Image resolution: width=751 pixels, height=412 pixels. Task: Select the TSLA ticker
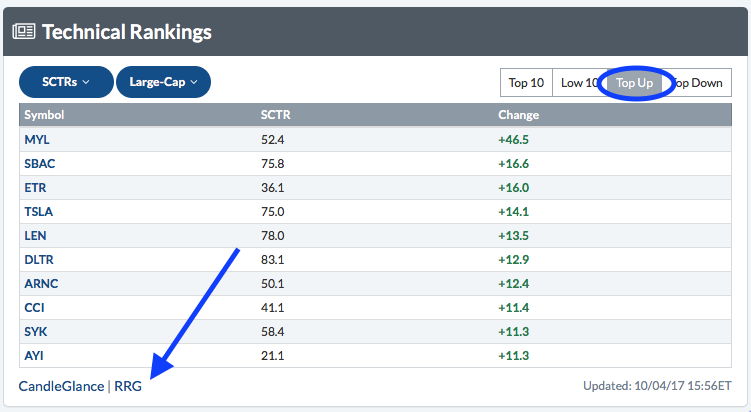point(40,211)
